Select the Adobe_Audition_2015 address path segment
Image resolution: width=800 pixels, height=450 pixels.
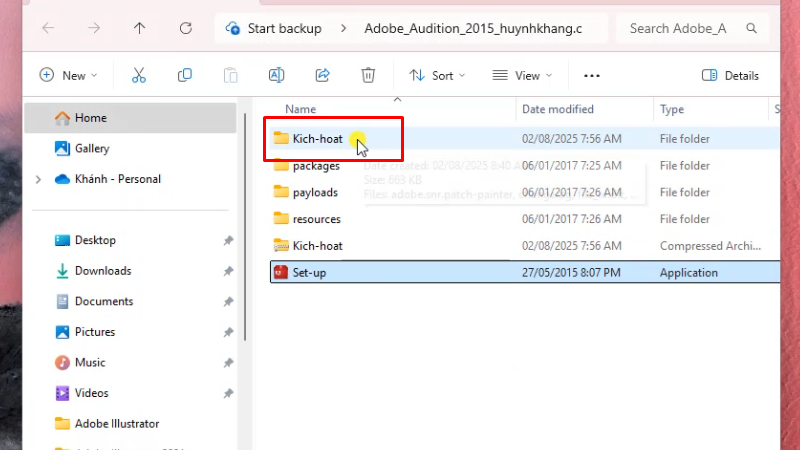[473, 29]
